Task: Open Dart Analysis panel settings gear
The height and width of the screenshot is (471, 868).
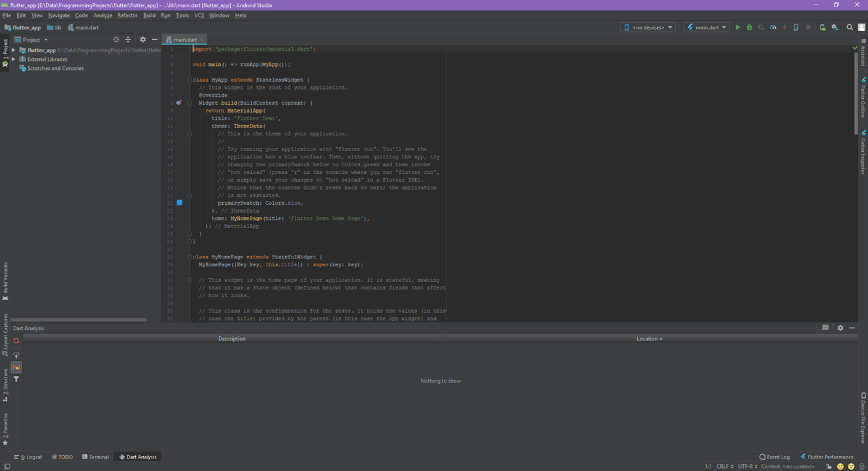Action: pos(840,328)
